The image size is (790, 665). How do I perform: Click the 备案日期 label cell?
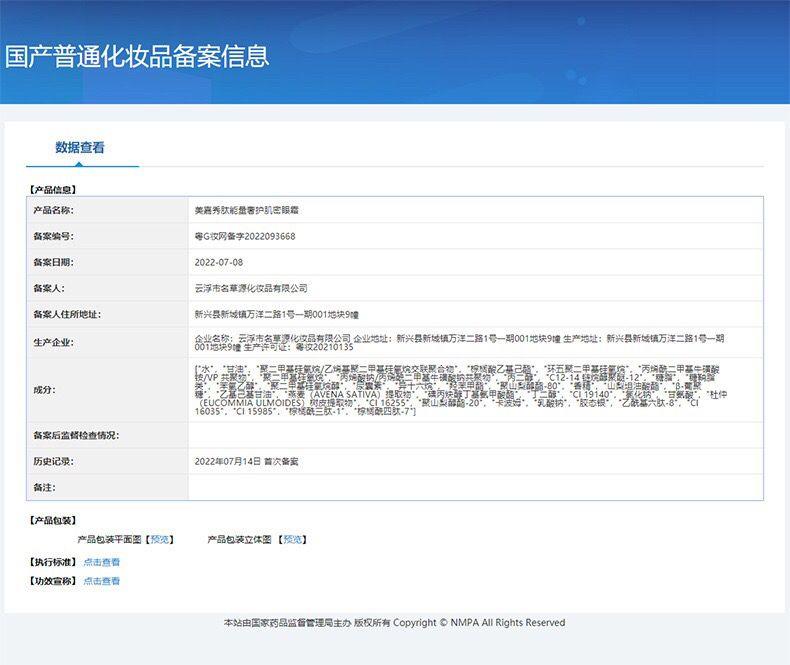click(x=107, y=262)
